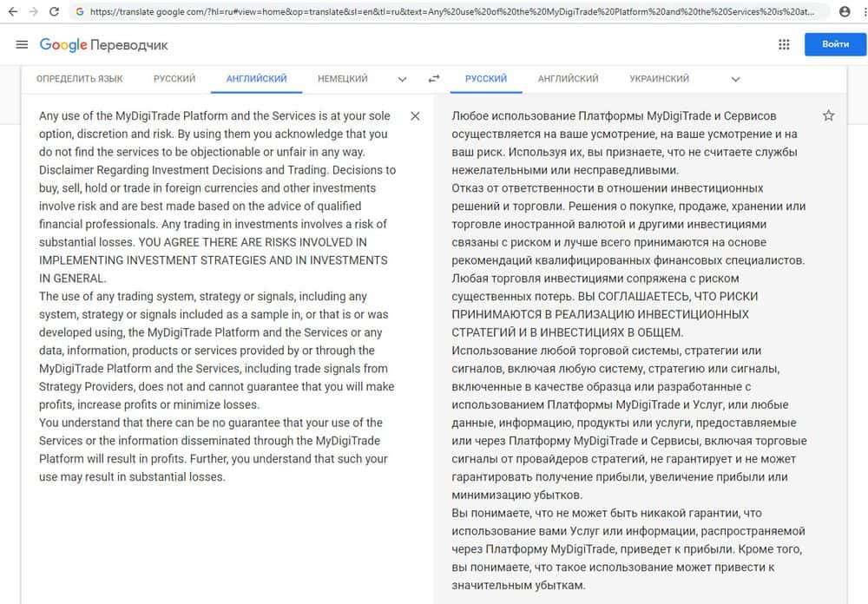Image resolution: width=868 pixels, height=604 pixels.
Task: Click inside the English source text box
Action: (217, 296)
